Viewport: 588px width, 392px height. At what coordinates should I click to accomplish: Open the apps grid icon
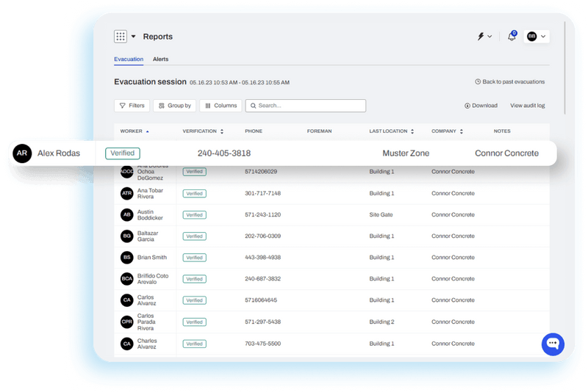point(121,36)
